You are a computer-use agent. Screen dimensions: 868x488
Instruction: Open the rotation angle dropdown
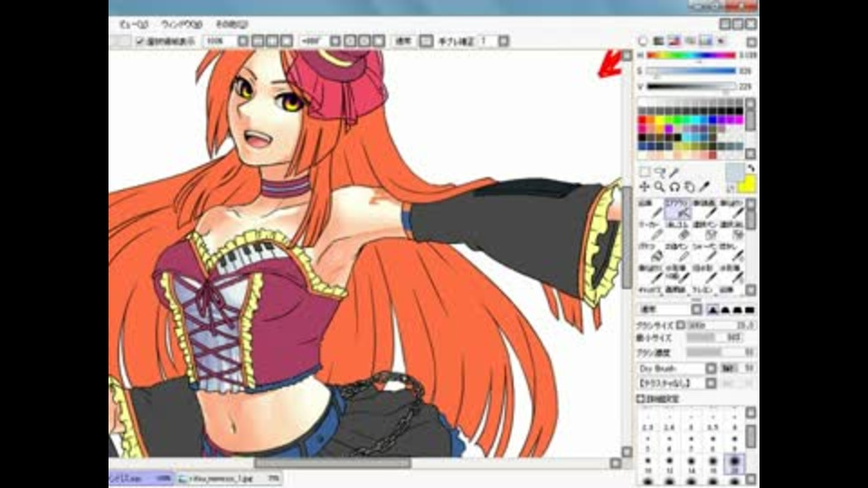(335, 41)
